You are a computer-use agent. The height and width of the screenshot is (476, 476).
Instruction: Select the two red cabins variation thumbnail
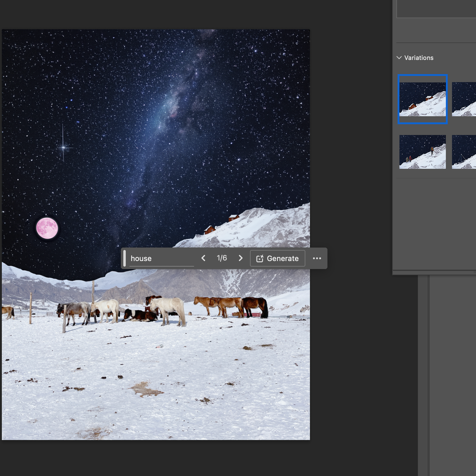click(422, 99)
